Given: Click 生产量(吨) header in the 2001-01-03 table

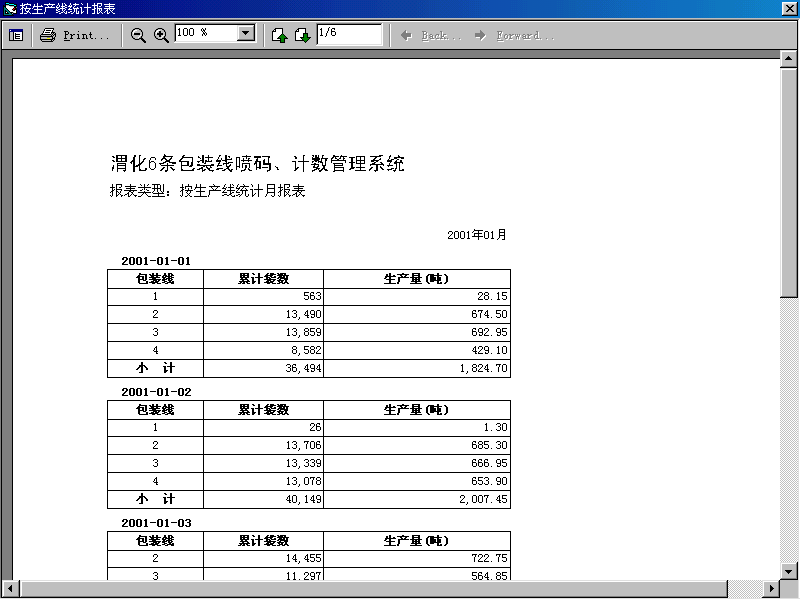Looking at the screenshot, I should point(416,541).
